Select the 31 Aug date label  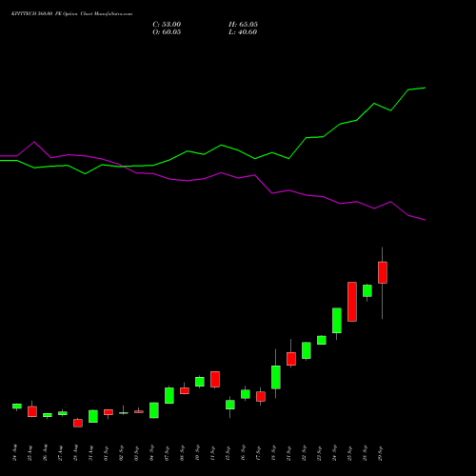click(90, 453)
